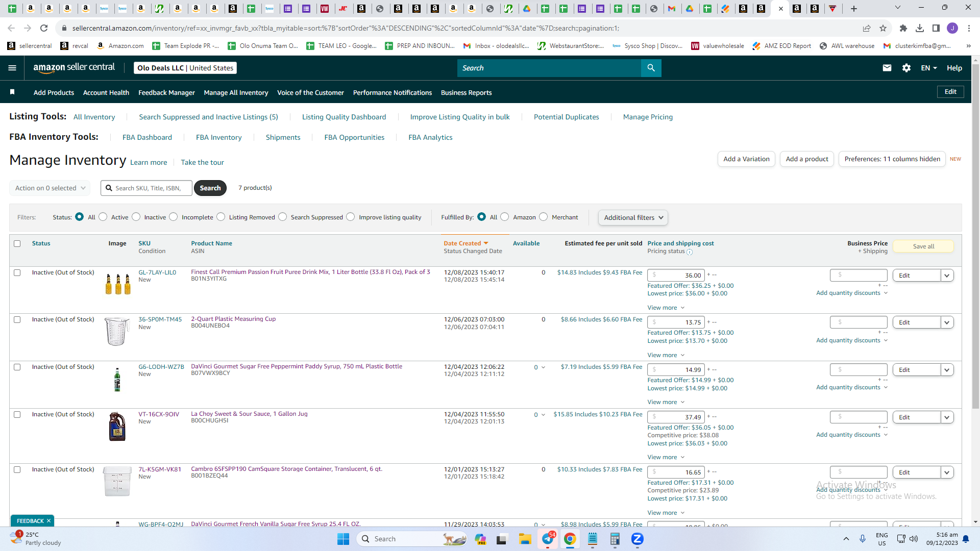Expand View more for the Measuring Cup row
The width and height of the screenshot is (980, 551).
pyautogui.click(x=666, y=355)
